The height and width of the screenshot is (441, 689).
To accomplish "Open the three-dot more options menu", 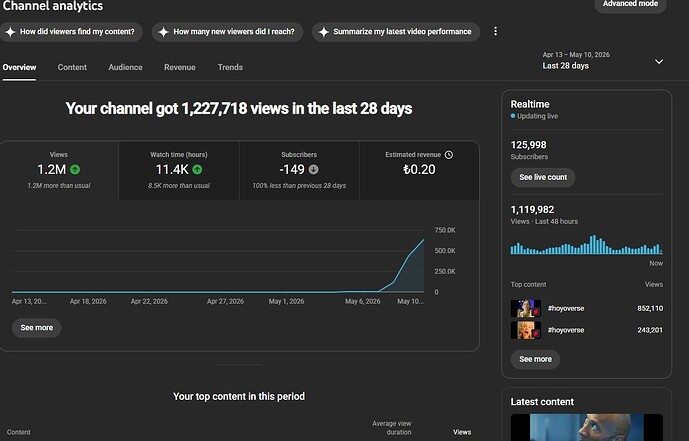I will click(495, 31).
